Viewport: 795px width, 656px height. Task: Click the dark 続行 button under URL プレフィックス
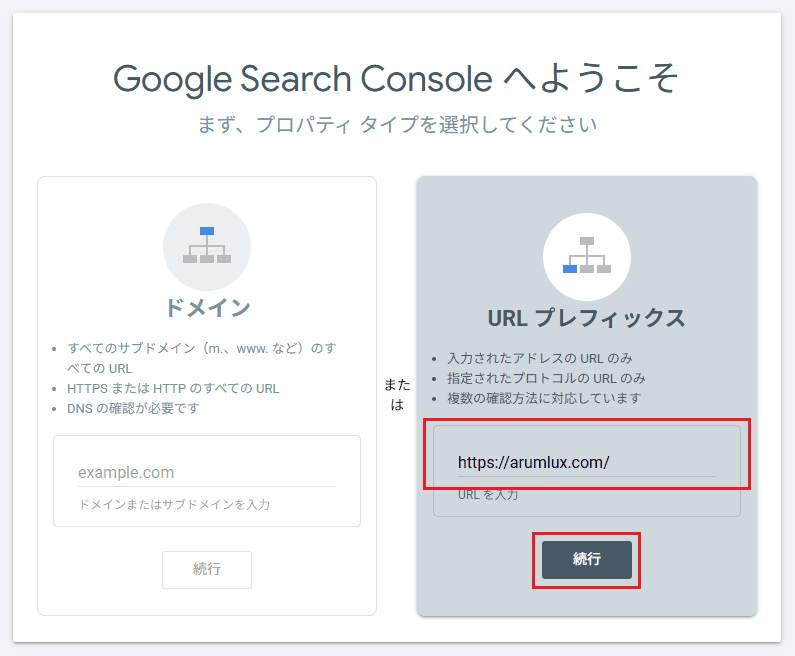coord(587,560)
